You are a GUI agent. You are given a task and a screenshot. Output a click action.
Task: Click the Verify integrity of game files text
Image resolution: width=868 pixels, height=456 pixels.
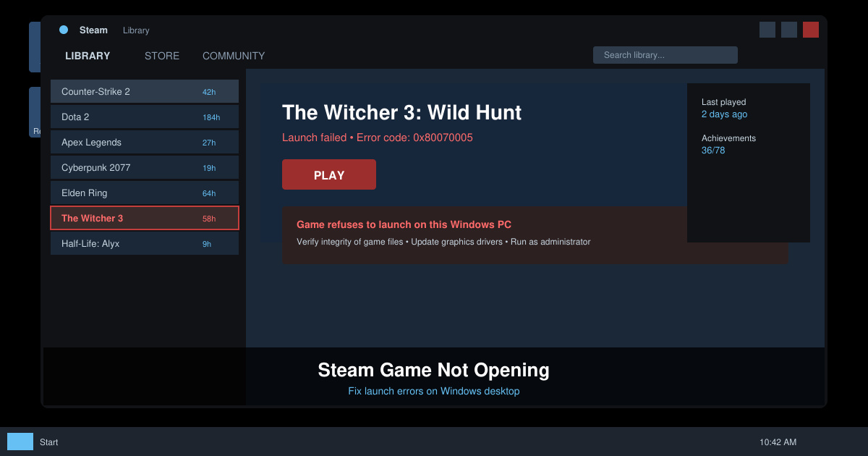pos(350,242)
